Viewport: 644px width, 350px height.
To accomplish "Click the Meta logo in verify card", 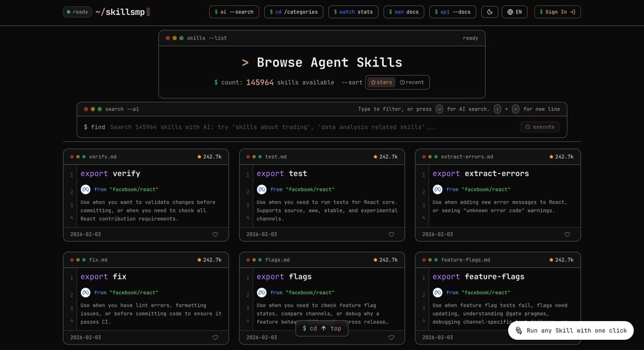I will point(85,189).
